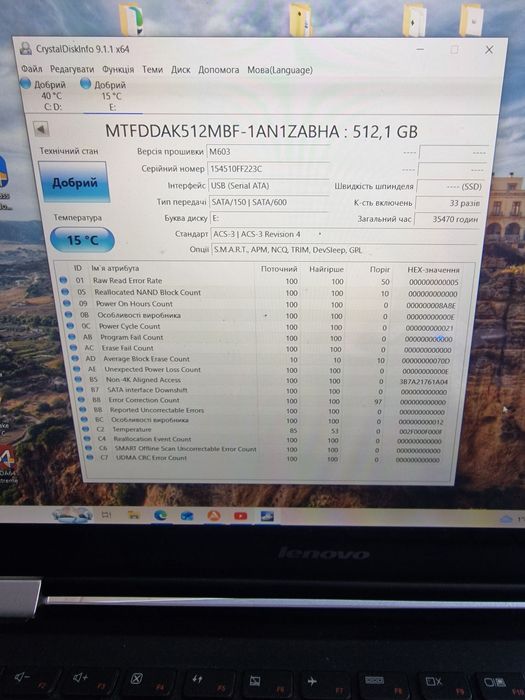
Task: Open the orange Avast icon on the taskbar
Action: tap(214, 516)
